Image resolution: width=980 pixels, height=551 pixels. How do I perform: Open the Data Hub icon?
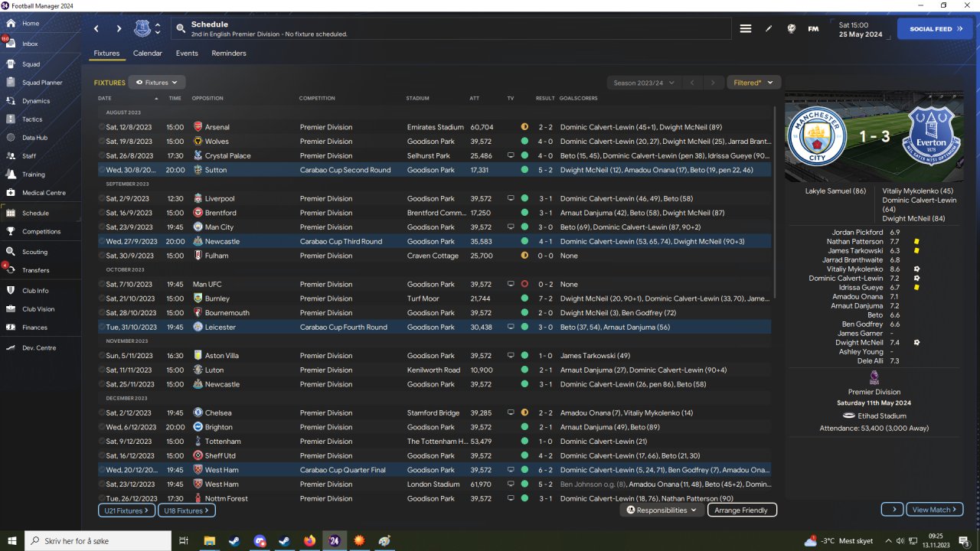[x=11, y=138]
